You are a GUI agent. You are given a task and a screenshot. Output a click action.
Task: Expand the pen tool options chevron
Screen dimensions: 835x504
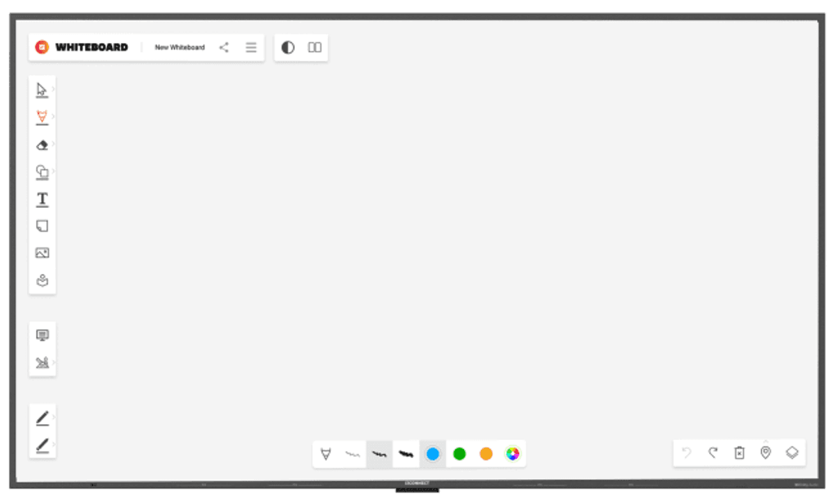54,116
